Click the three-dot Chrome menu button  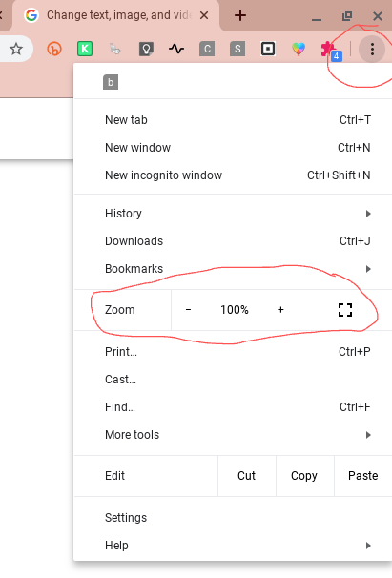(372, 49)
